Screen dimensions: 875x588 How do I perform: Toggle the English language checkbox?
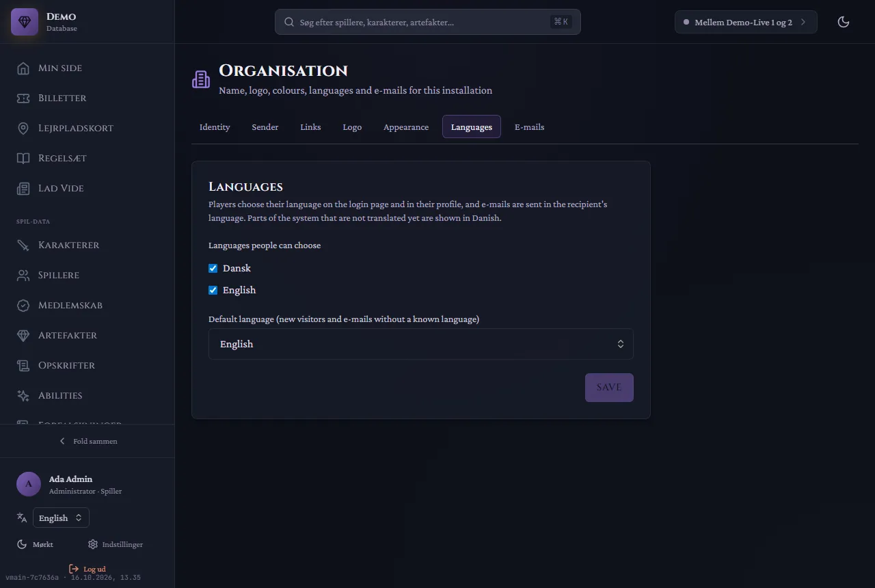[213, 290]
